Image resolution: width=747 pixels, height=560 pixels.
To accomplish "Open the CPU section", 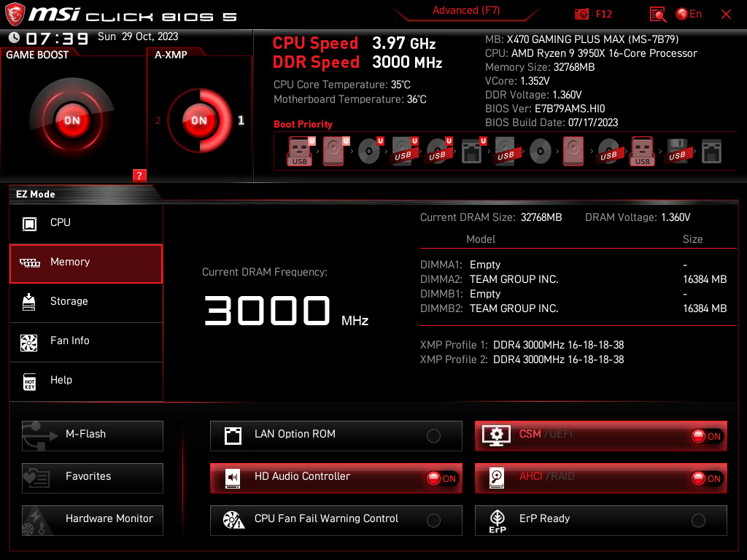I will (86, 223).
